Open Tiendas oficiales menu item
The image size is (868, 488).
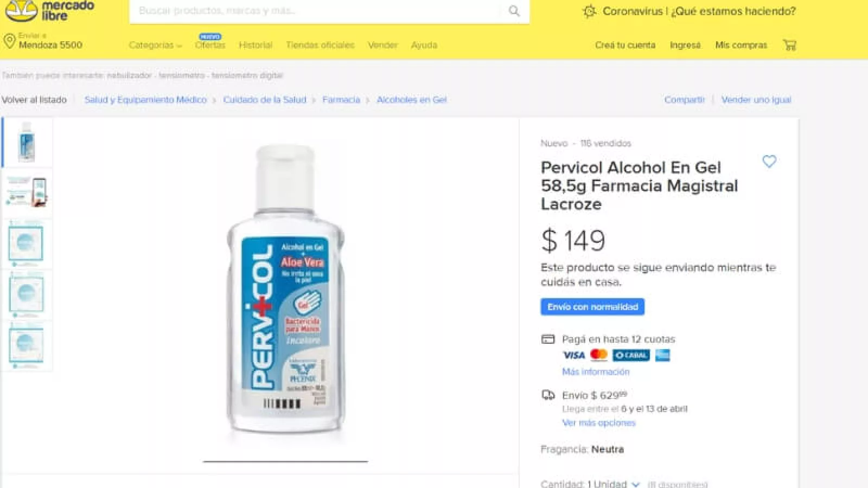[320, 45]
